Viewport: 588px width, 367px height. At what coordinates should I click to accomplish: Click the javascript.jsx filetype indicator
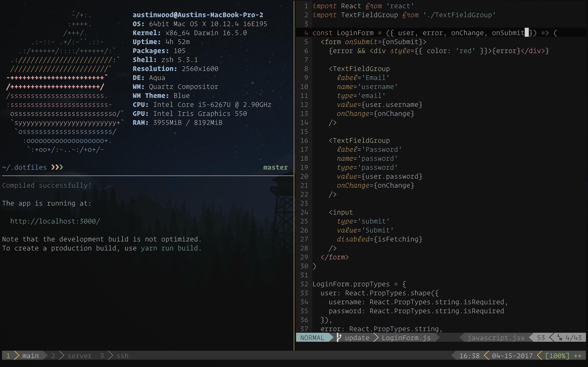pyautogui.click(x=496, y=338)
